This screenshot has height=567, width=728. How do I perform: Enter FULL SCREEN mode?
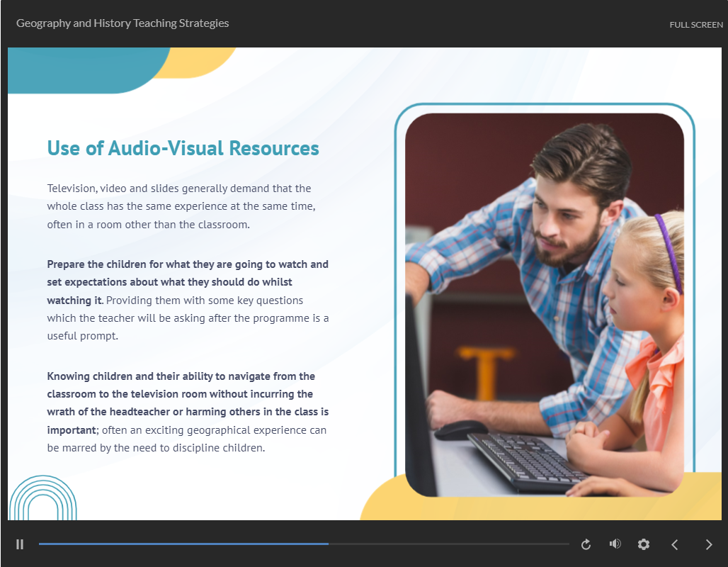pos(695,25)
